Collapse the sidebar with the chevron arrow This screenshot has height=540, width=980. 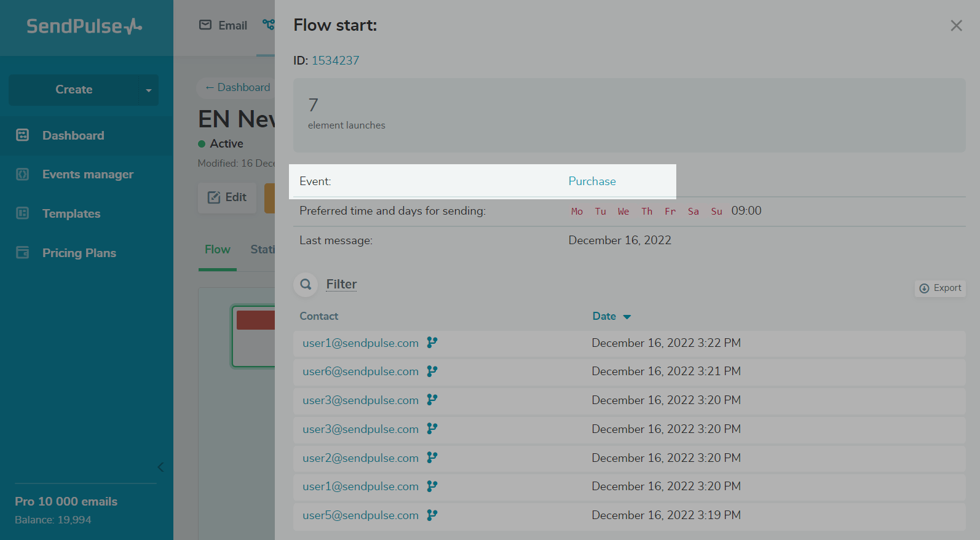coord(160,467)
